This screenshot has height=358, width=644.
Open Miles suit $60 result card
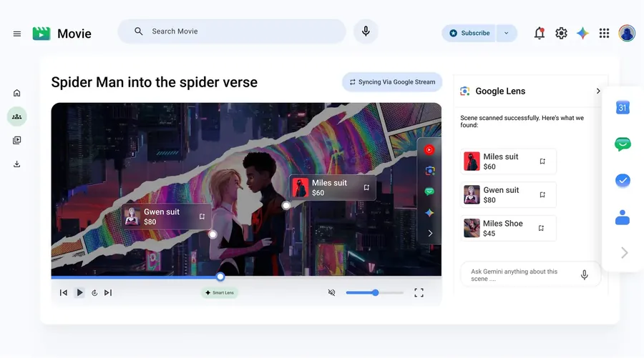pyautogui.click(x=509, y=161)
